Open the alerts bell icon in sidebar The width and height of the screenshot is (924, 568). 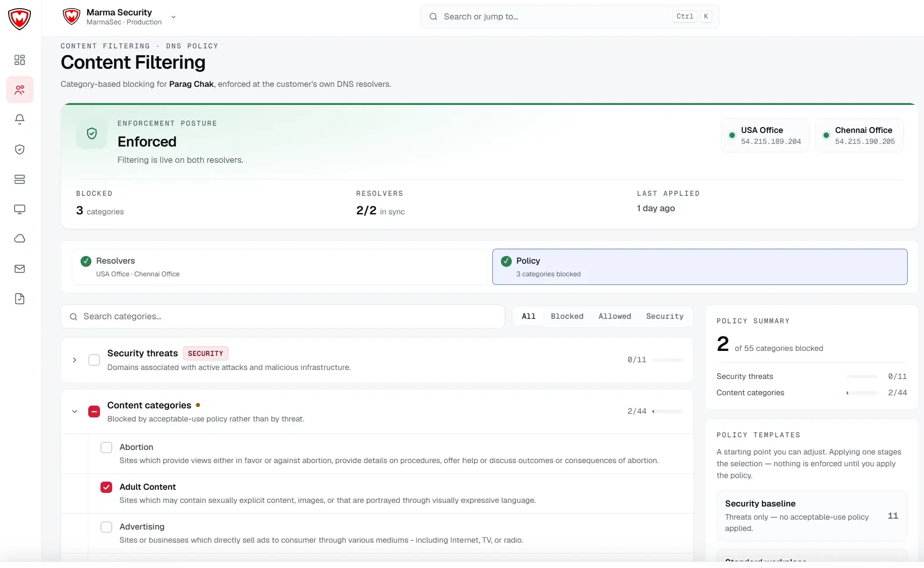click(19, 119)
